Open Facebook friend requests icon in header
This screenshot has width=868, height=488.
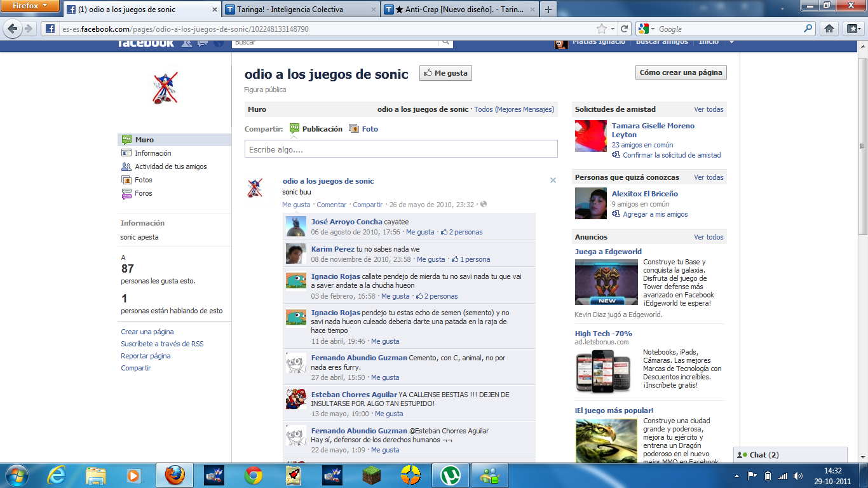tap(187, 43)
